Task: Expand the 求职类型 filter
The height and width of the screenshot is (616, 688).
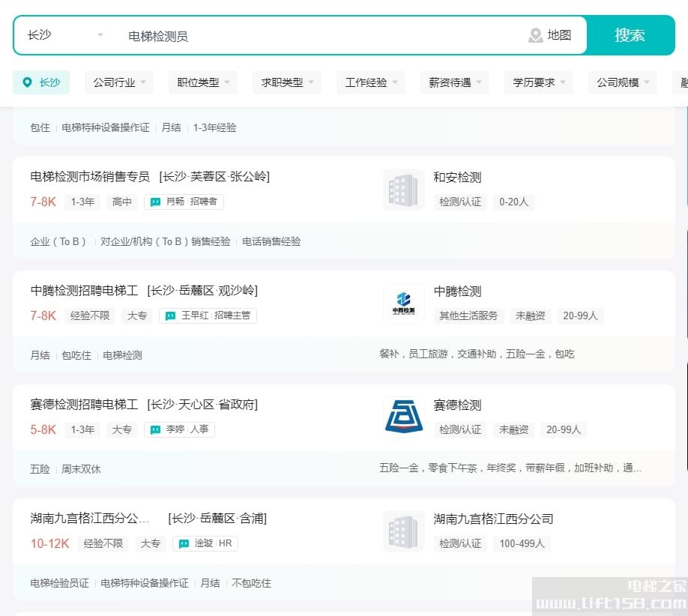Action: [286, 82]
